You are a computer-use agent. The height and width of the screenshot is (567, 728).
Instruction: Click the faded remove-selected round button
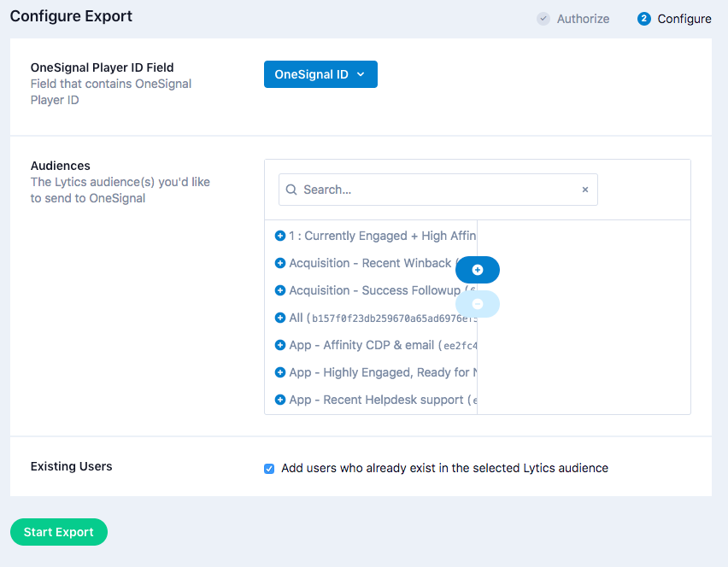(x=478, y=304)
